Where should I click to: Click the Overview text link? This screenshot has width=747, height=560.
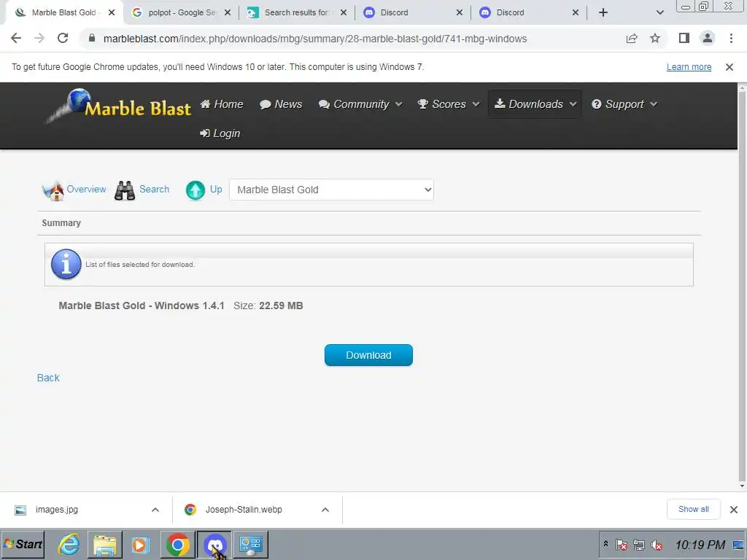tap(86, 190)
